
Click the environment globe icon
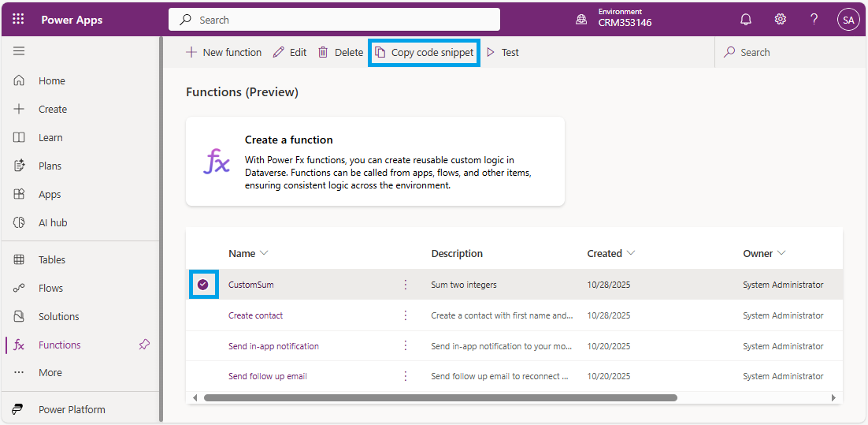pyautogui.click(x=581, y=20)
